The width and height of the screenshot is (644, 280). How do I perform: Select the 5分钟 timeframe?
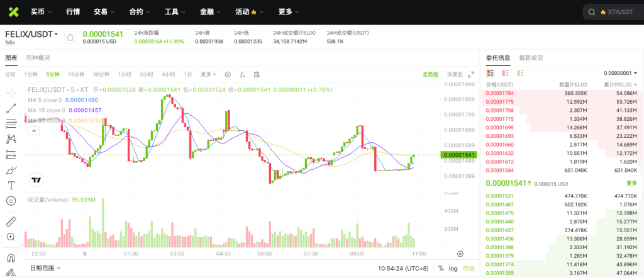coord(53,74)
